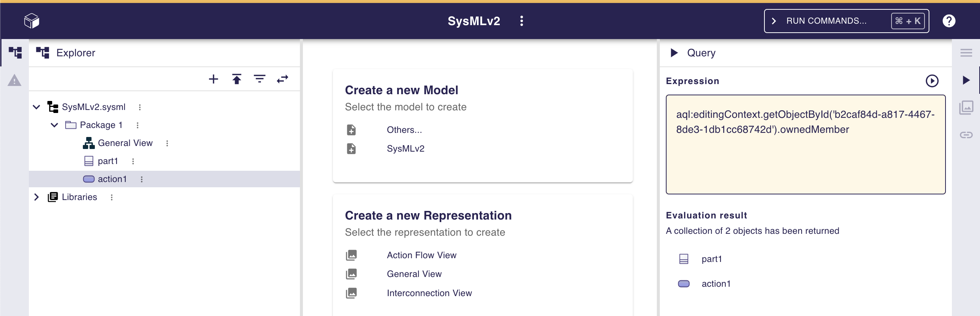The image size is (980, 316).
Task: Click the upload document icon in Explorer toolbar
Action: [x=237, y=79]
